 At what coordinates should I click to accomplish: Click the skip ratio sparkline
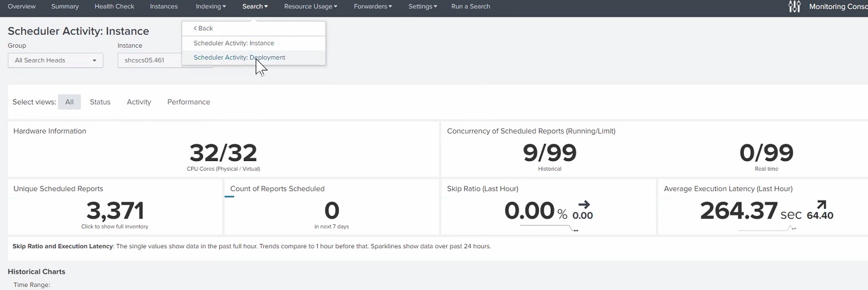(548, 228)
